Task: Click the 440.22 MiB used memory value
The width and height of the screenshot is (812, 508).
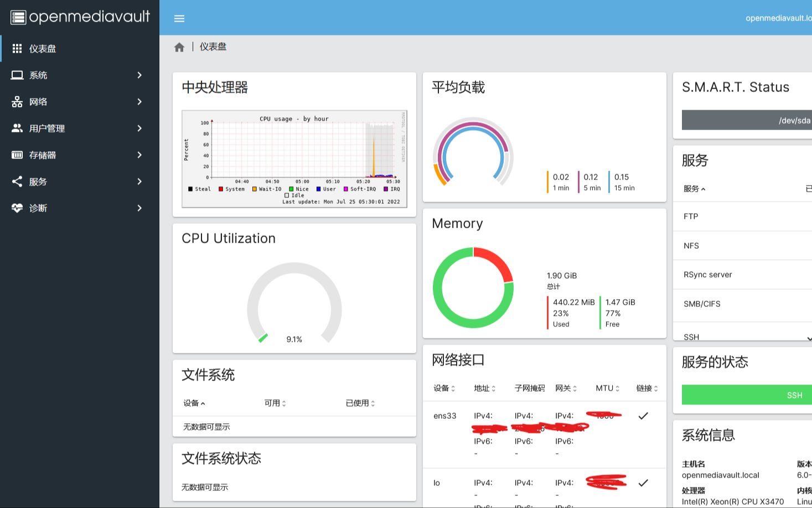Action: coord(574,302)
